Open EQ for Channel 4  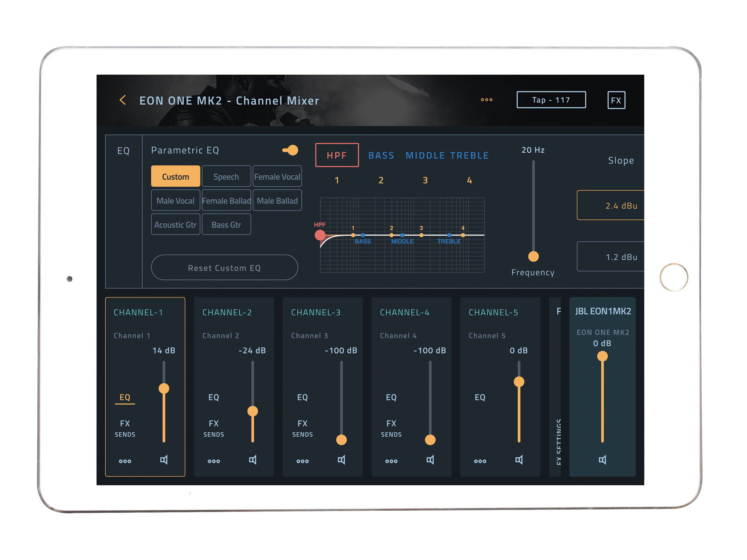point(391,397)
